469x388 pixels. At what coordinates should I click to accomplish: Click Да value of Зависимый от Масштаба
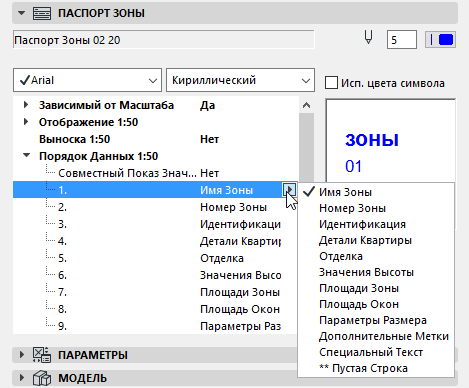click(x=207, y=105)
